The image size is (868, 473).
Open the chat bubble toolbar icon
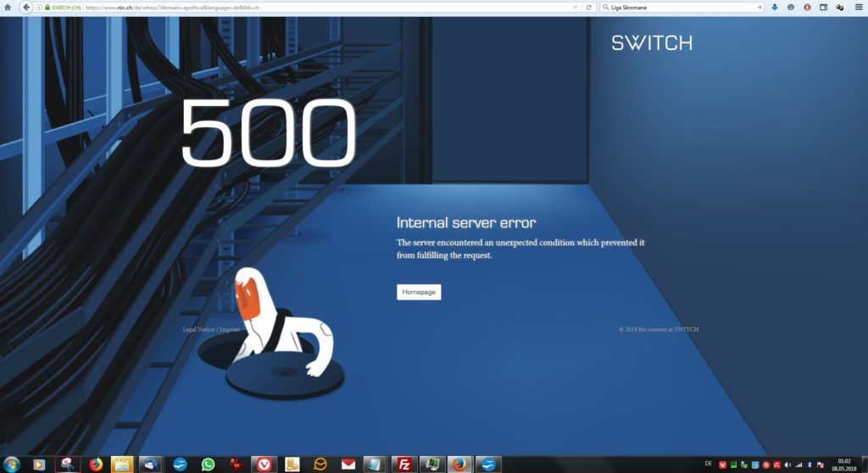point(791,7)
